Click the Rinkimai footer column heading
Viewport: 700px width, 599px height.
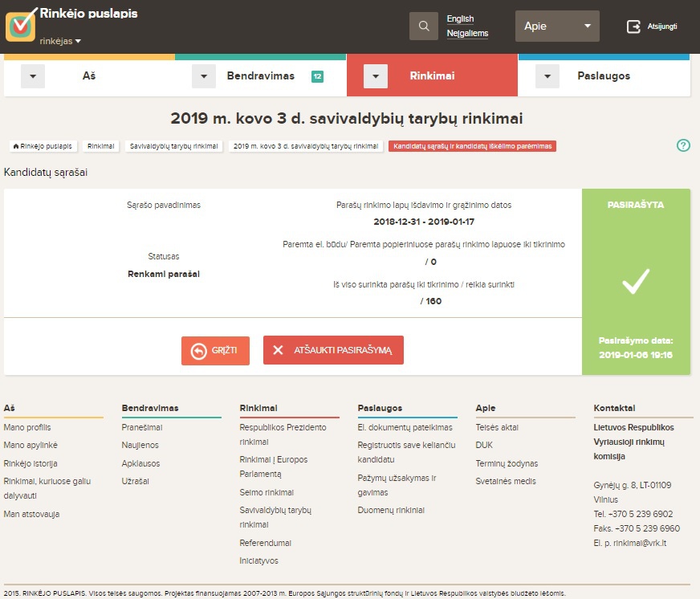pyautogui.click(x=258, y=408)
